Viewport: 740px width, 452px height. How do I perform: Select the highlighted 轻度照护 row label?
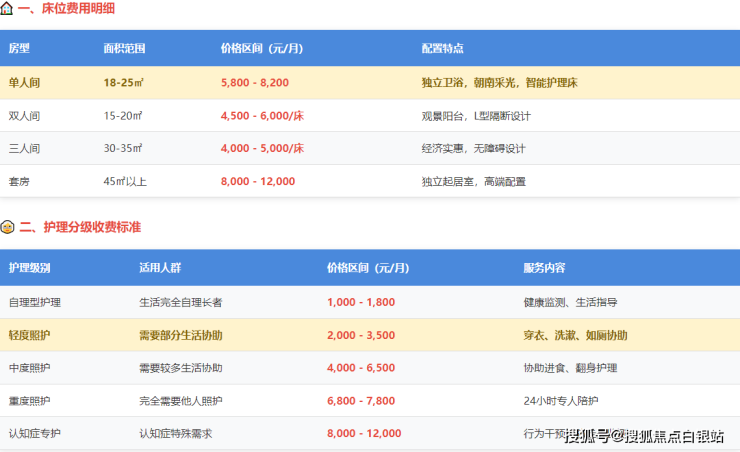pyautogui.click(x=29, y=335)
